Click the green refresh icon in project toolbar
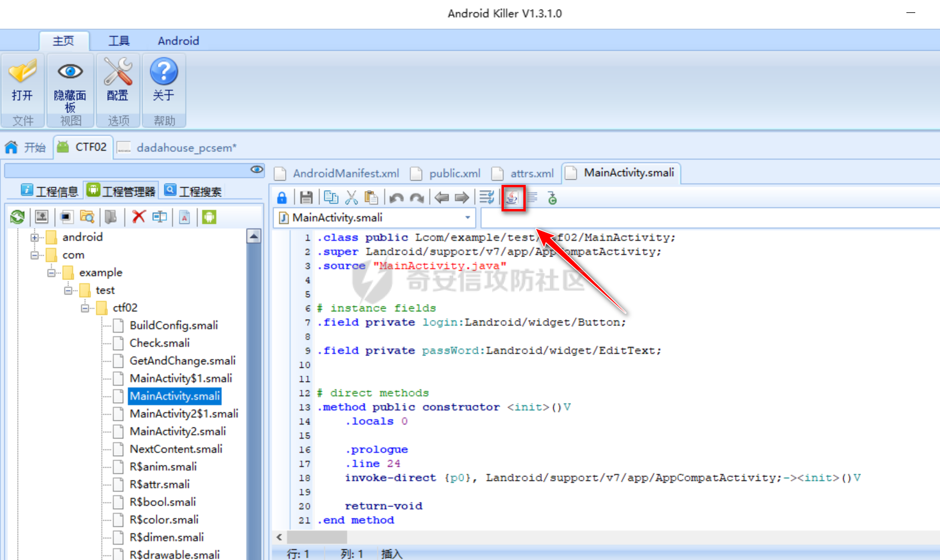The height and width of the screenshot is (560, 940). click(17, 217)
